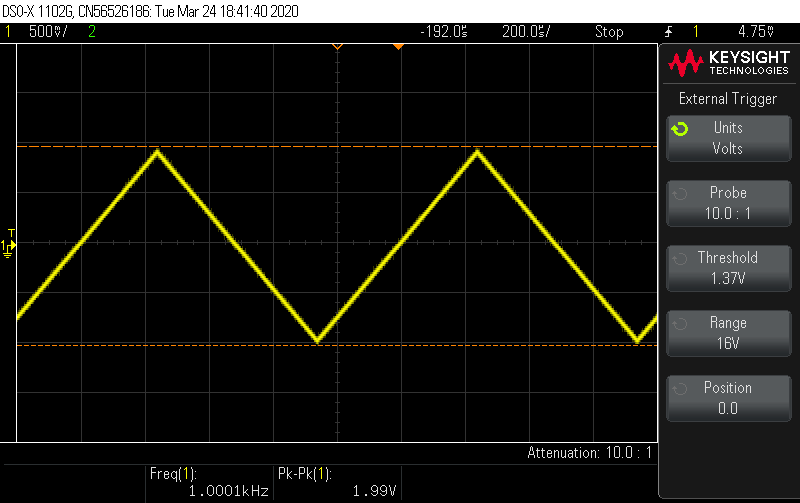Select the Position 0.0 softkey
The image size is (800, 503).
[x=729, y=398]
